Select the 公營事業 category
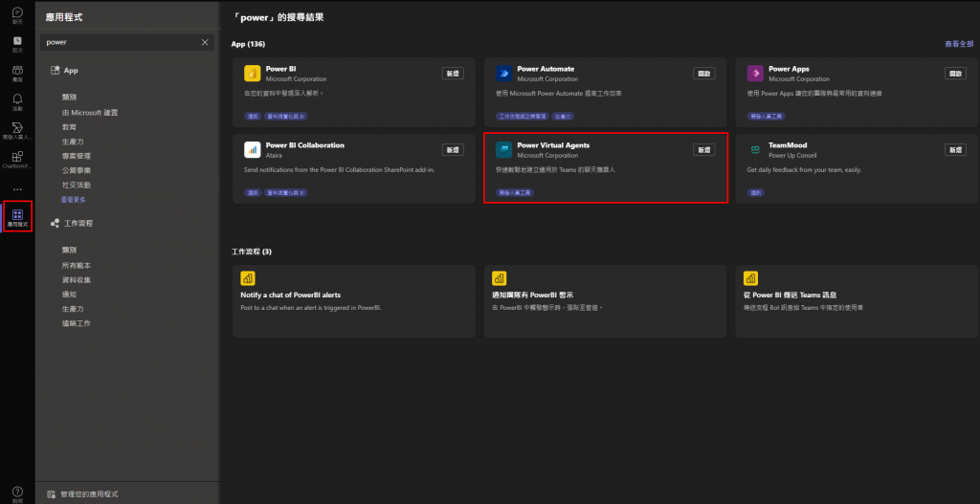Screen dimensions: 980x504 [x=77, y=170]
